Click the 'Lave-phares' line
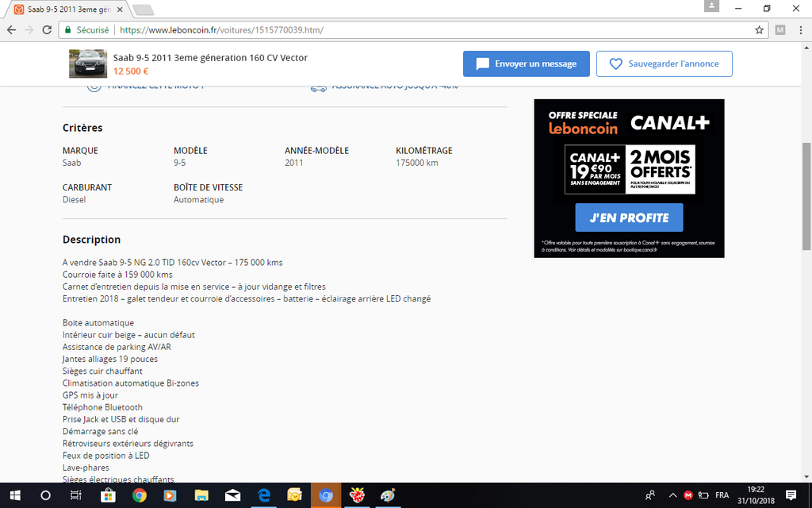 [x=86, y=468]
